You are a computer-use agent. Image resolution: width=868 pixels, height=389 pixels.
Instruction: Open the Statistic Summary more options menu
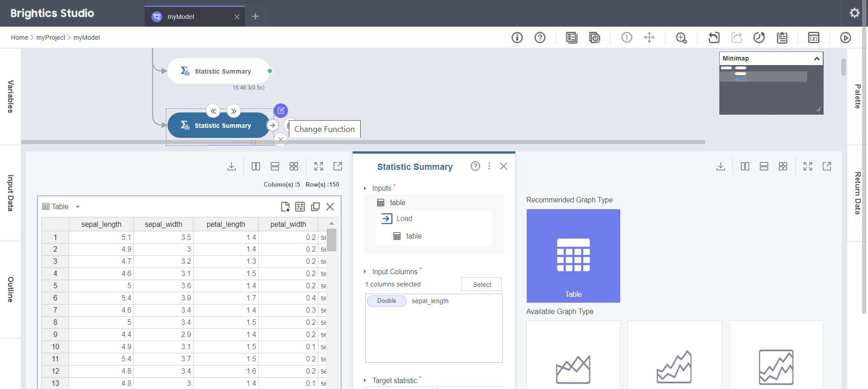[x=489, y=166]
